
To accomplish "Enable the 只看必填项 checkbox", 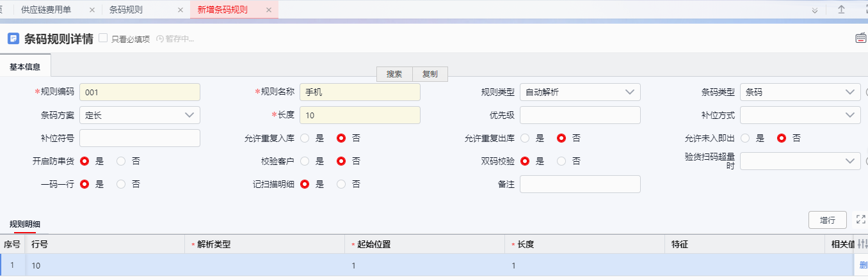I will pos(103,38).
